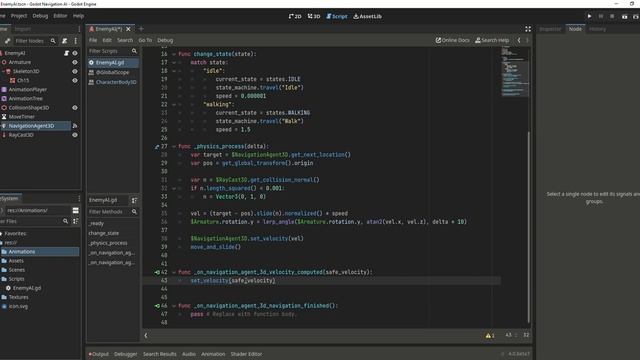This screenshot has width=640, height=360.
Task: Click signal connection icon at line 42
Action: pos(157,272)
